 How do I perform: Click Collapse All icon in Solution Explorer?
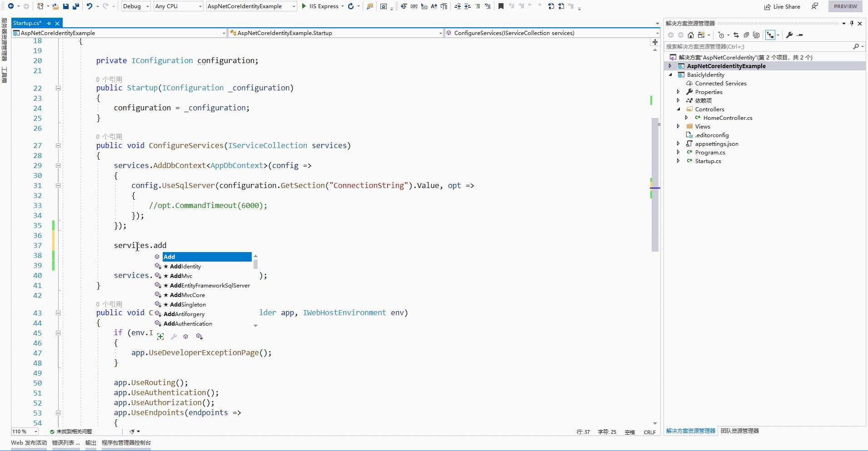[746, 35]
